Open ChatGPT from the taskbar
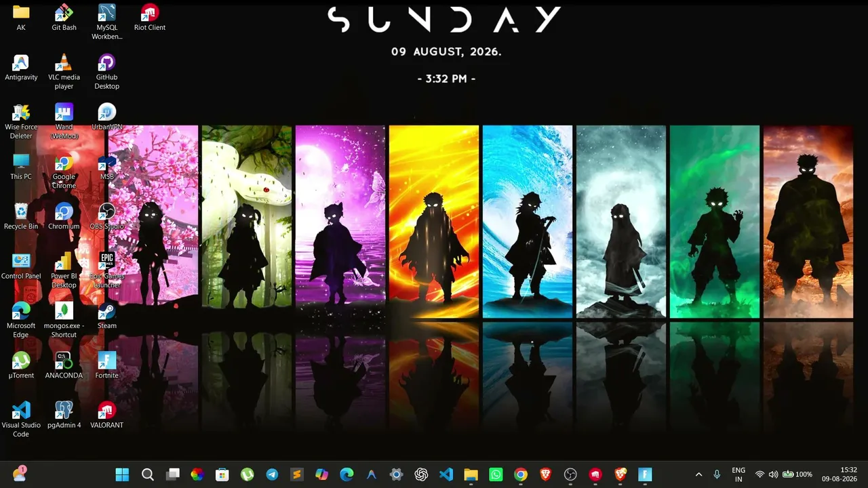This screenshot has width=868, height=488. tap(421, 474)
